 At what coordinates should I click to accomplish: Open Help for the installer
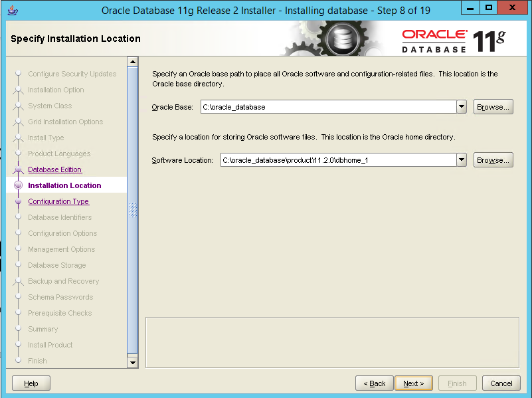31,383
